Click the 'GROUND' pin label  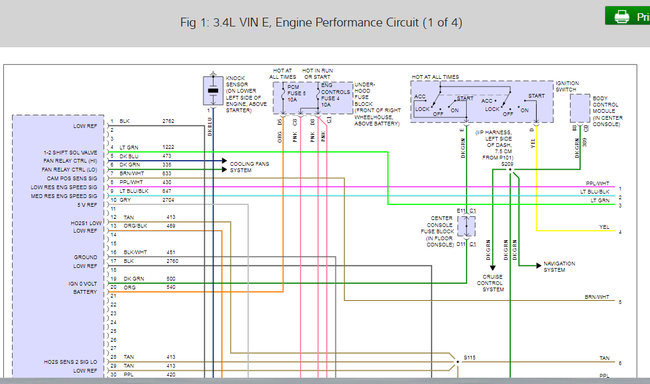click(x=85, y=257)
